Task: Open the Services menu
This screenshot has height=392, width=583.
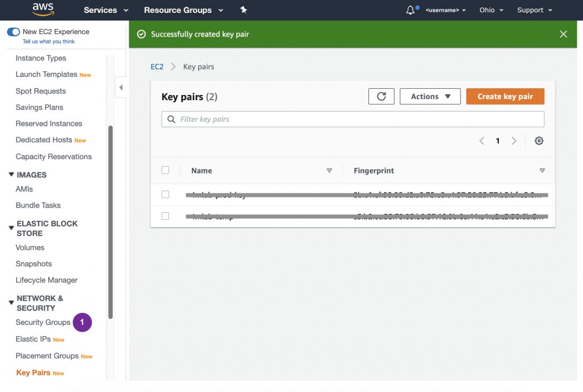Action: click(x=106, y=10)
